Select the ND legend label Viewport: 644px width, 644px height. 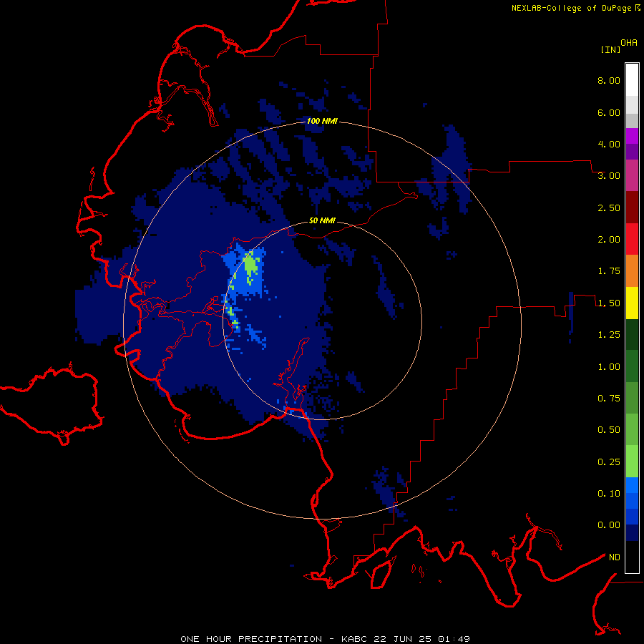[615, 557]
